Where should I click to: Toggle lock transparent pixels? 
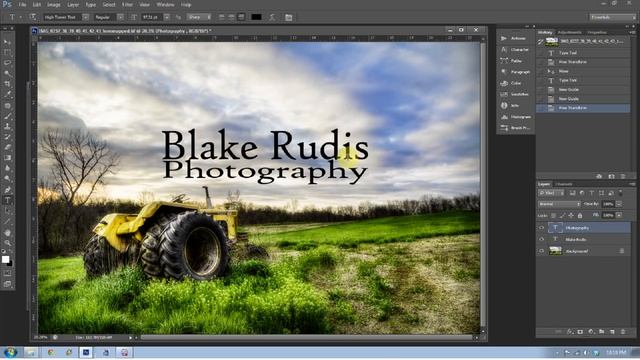coord(553,215)
